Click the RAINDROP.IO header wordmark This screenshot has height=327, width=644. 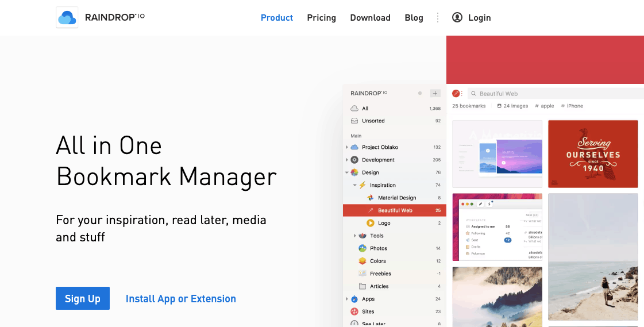[114, 17]
